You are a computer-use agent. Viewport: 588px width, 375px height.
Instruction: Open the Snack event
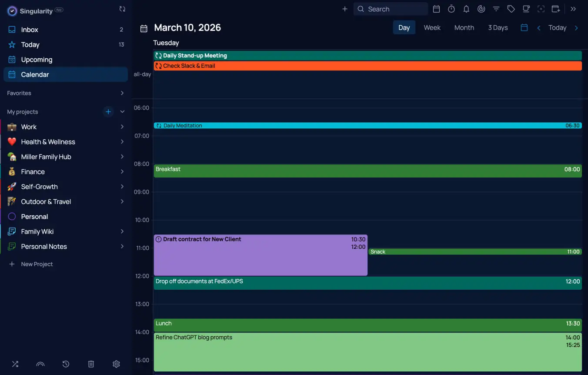click(x=475, y=252)
